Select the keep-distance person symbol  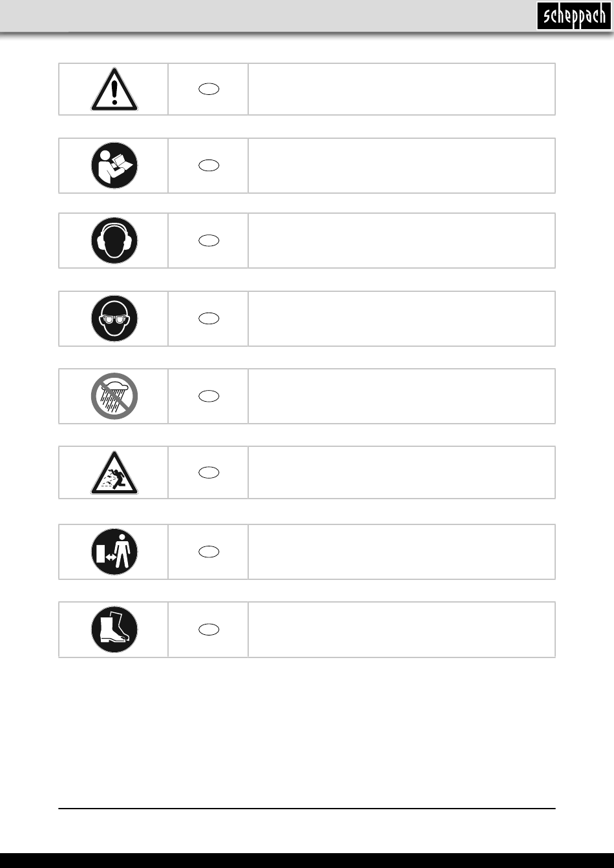(114, 552)
